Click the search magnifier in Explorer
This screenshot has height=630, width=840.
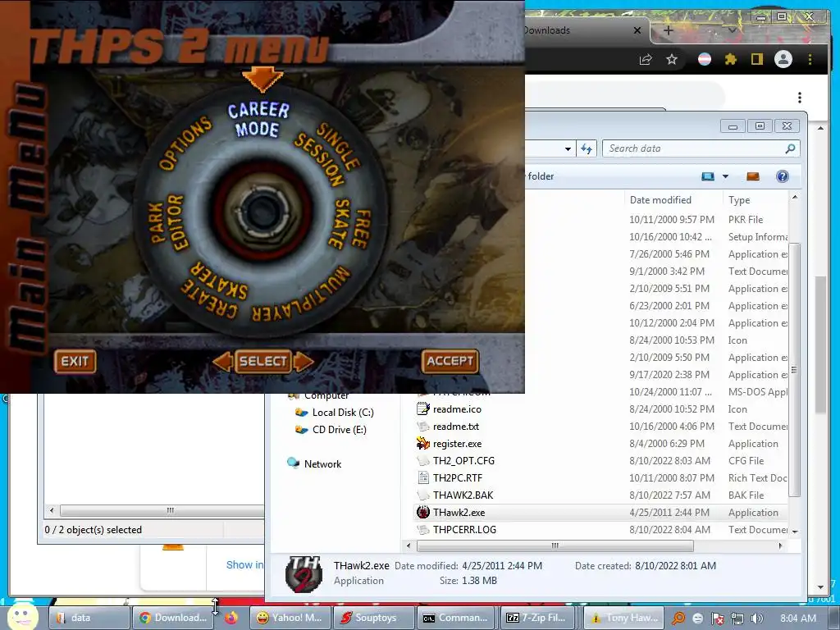(790, 149)
